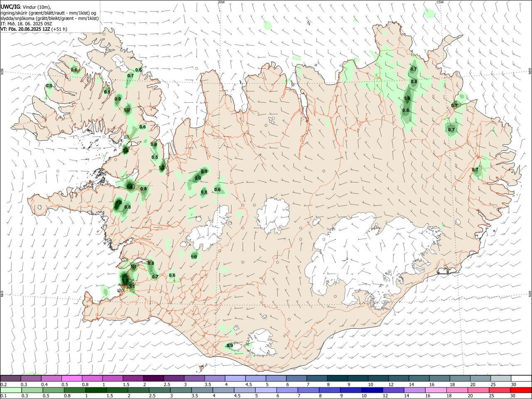Click the 'IT: Mið. 18. 06. 2025 09Z' line
Viewport: 532px width, 399px height.
tap(26, 24)
